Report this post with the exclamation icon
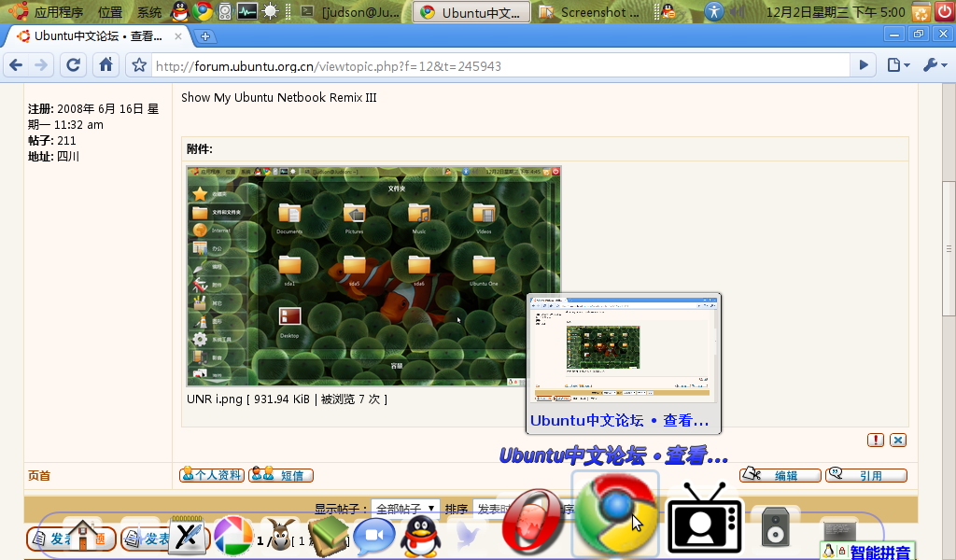956x560 pixels. pos(876,440)
